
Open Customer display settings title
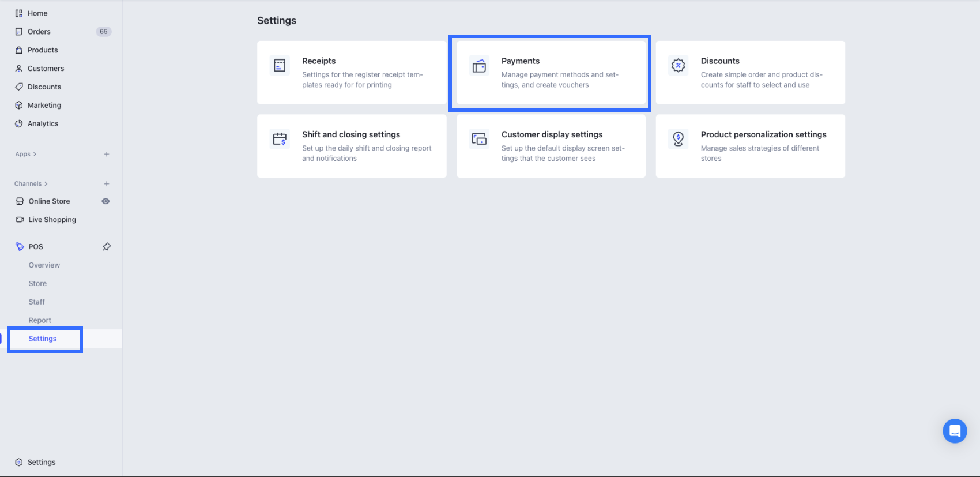point(552,134)
